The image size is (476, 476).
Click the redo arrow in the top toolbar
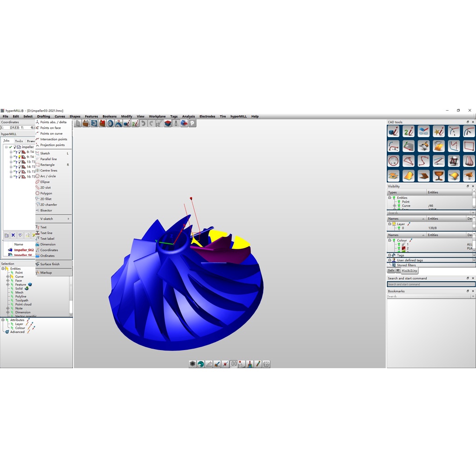151,123
